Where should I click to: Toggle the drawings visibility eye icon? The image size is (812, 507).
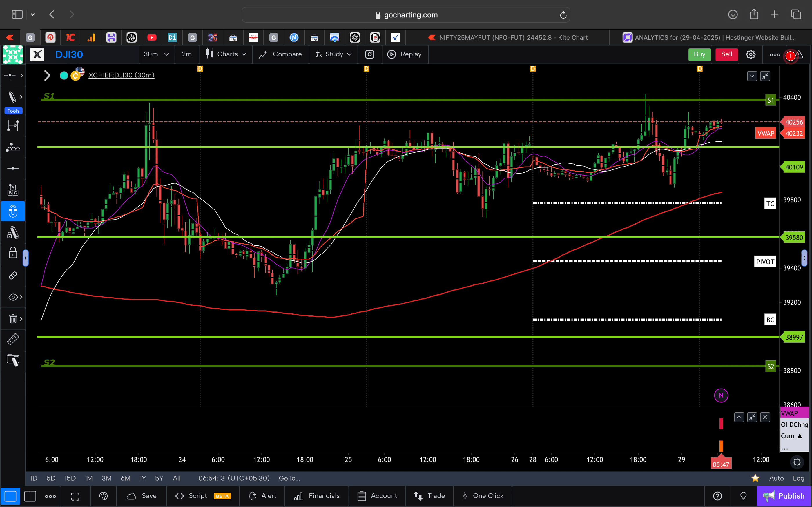(12, 297)
